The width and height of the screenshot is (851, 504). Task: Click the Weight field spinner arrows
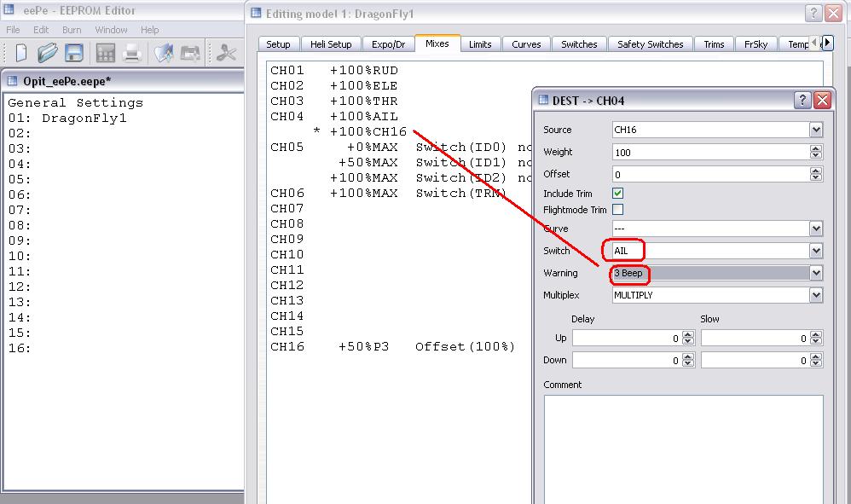[x=815, y=152]
